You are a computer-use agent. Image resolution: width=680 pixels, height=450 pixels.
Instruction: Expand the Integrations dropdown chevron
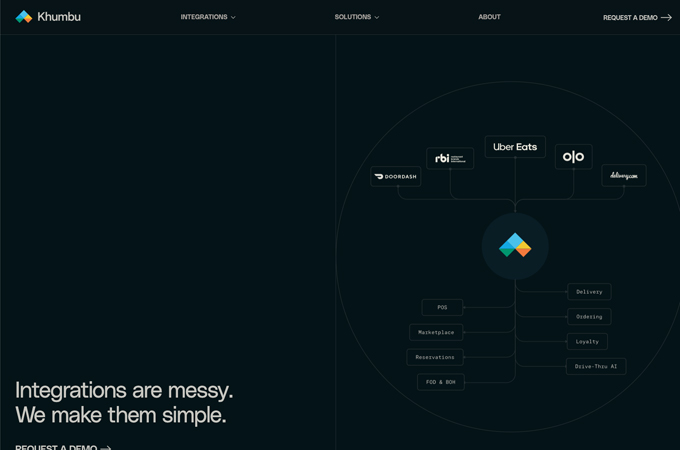(x=233, y=17)
